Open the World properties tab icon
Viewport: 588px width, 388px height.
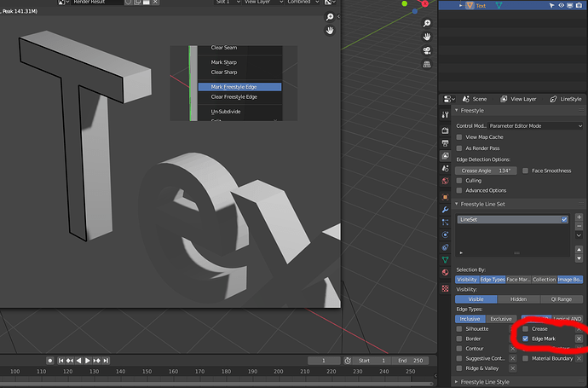[445, 181]
